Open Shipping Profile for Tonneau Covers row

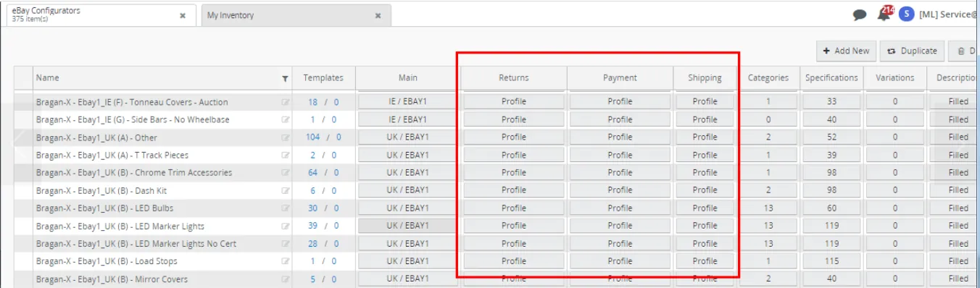pos(705,101)
